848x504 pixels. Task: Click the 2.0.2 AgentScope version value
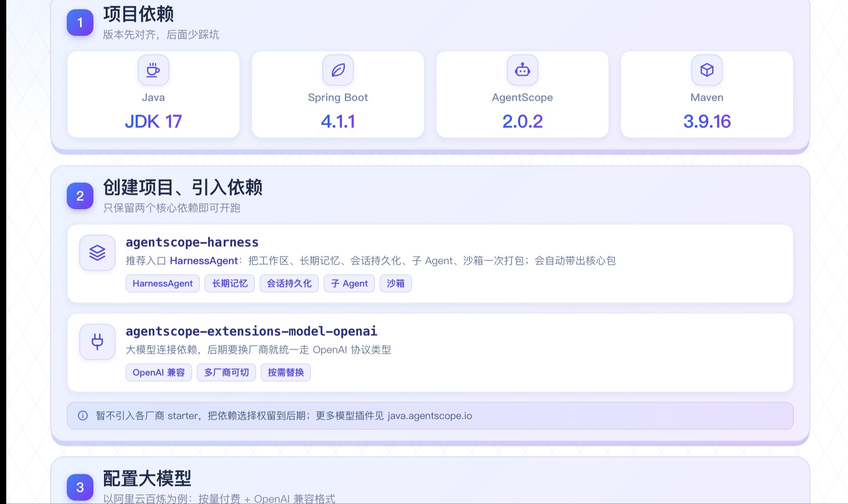523,121
